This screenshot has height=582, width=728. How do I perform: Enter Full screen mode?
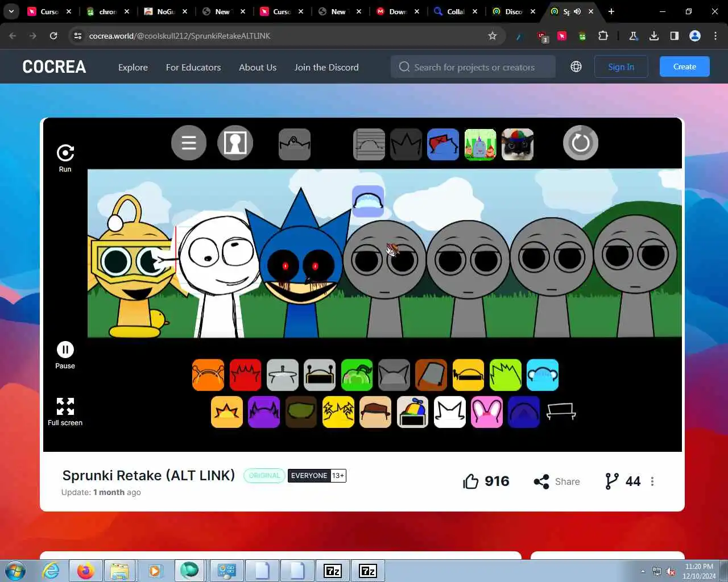pos(65,406)
